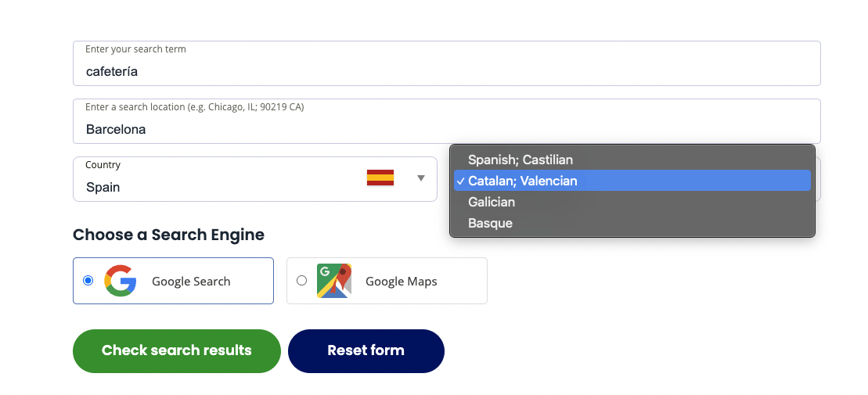Click the Google Search text label

[191, 281]
